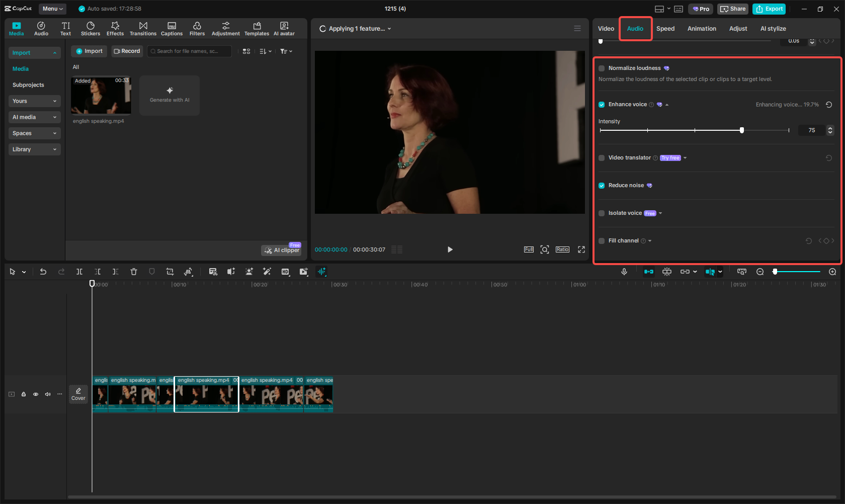This screenshot has height=504, width=845.
Task: Collapse the Enhance voice options
Action: tap(667, 105)
